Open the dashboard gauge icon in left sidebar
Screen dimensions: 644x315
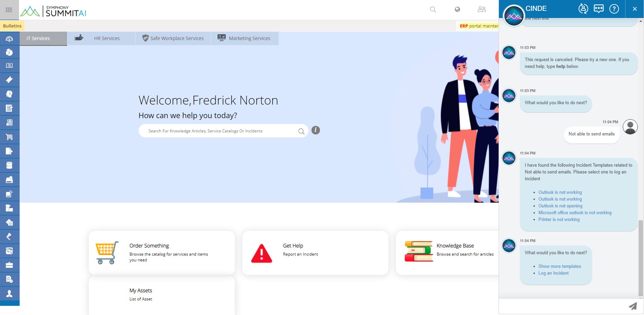click(9, 39)
